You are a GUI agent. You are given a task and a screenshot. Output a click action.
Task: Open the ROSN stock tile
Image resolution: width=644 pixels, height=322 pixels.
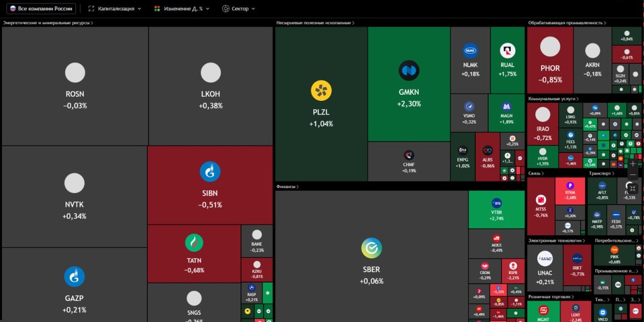[75, 86]
